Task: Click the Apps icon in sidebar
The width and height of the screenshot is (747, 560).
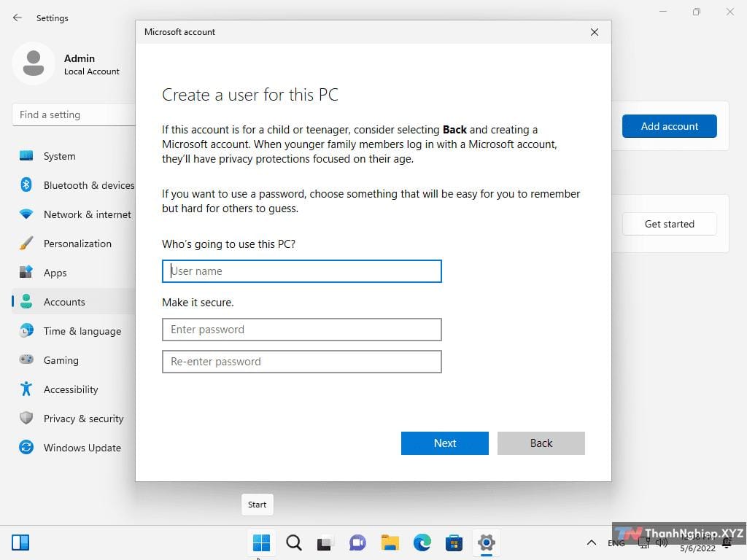Action: [x=26, y=272]
